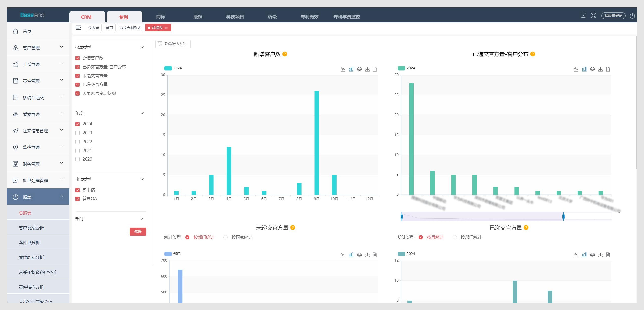Open data view for新增客户数 chart
This screenshot has height=310, width=644.
375,69
